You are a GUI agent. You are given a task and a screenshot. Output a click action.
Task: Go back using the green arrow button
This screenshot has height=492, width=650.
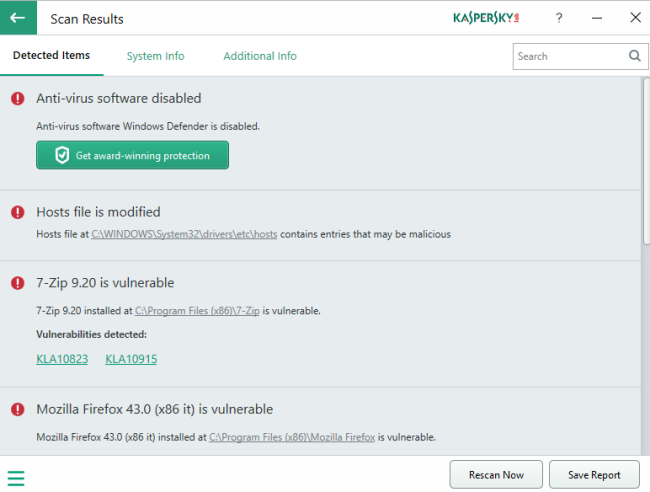click(x=18, y=18)
